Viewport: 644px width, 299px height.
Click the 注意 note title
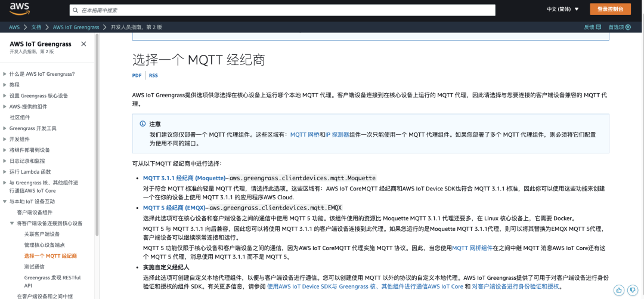155,124
